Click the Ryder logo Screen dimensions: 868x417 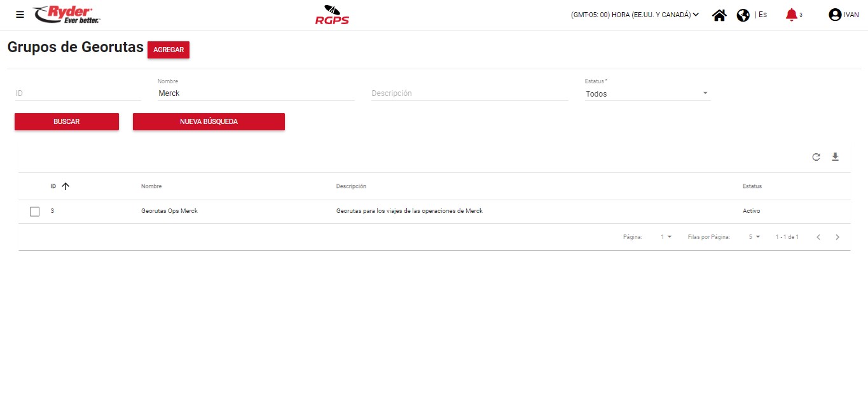[x=67, y=15]
